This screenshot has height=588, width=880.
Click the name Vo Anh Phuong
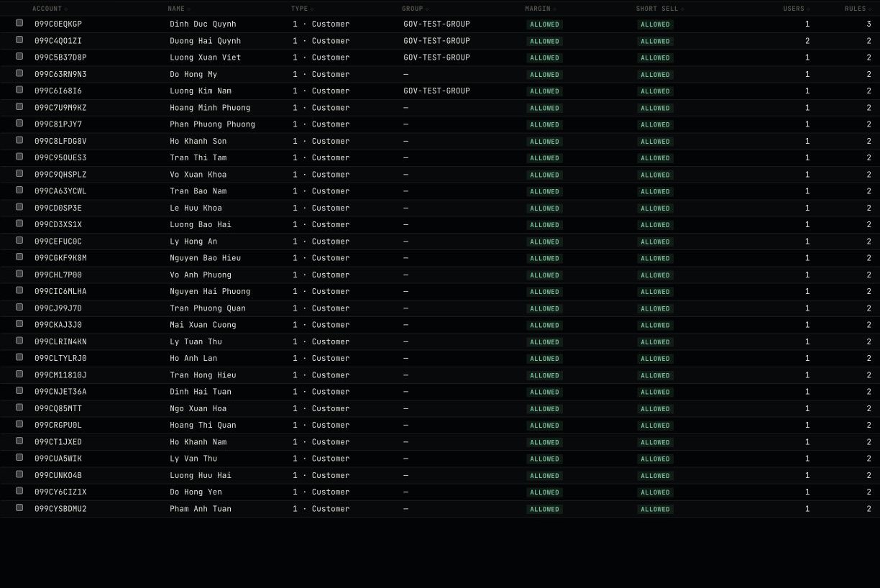coord(201,275)
